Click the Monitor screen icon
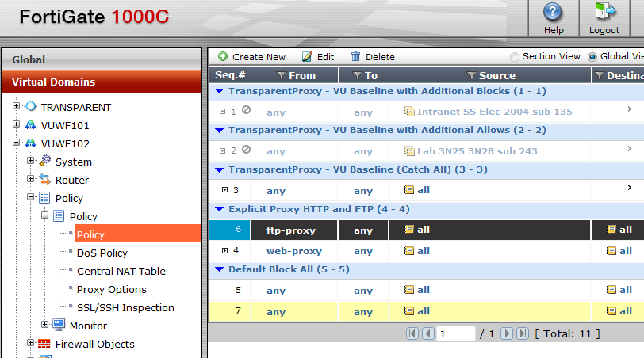The height and width of the screenshot is (358, 644). point(59,325)
